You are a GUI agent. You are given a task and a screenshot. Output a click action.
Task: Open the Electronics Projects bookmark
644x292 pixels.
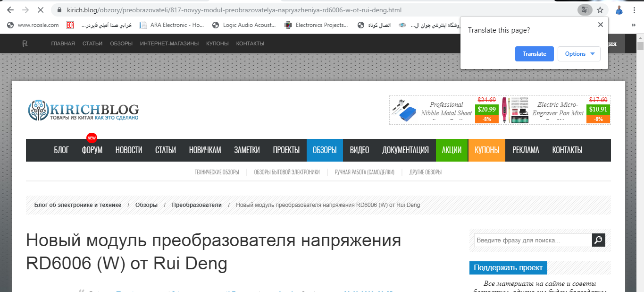317,25
